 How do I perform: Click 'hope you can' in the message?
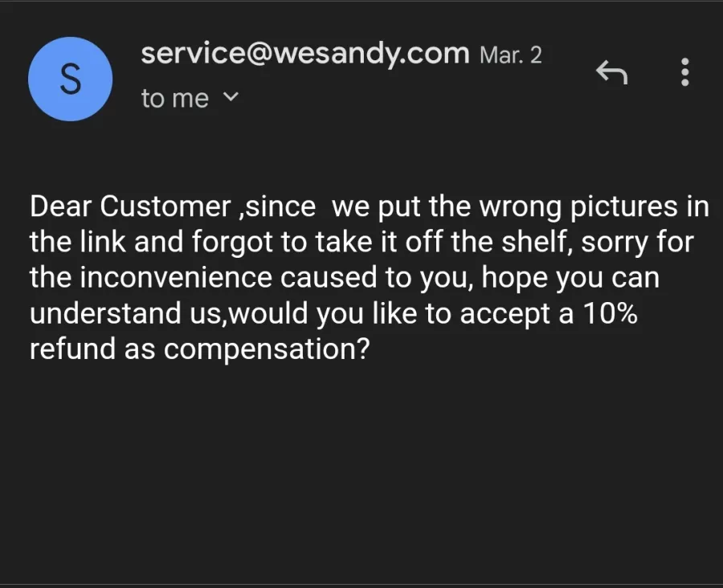point(570,278)
